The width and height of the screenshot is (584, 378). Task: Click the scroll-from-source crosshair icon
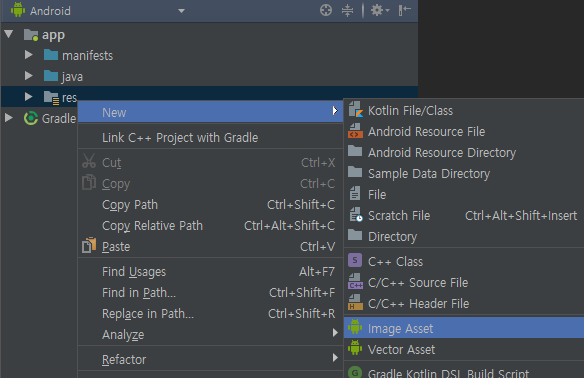pyautogui.click(x=326, y=10)
